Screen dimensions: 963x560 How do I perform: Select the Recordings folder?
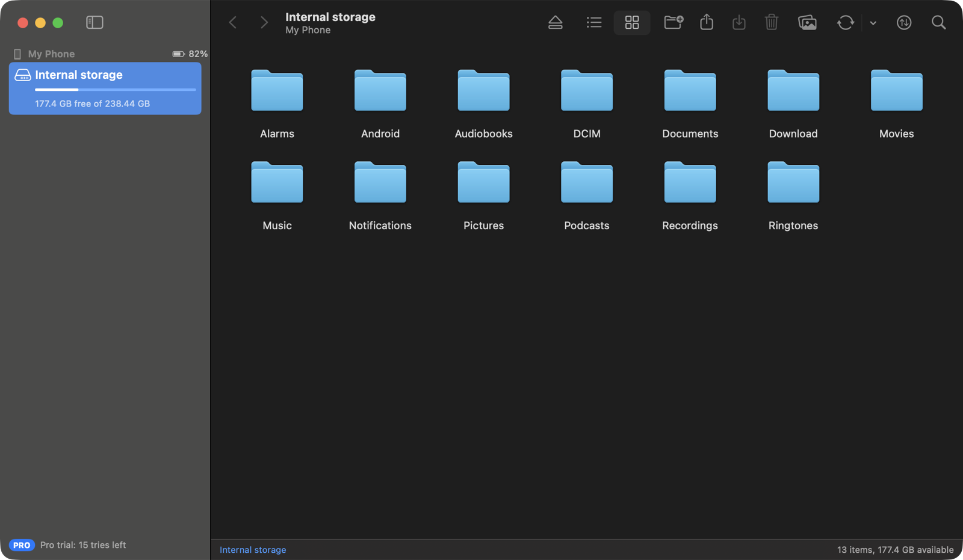pos(690,196)
